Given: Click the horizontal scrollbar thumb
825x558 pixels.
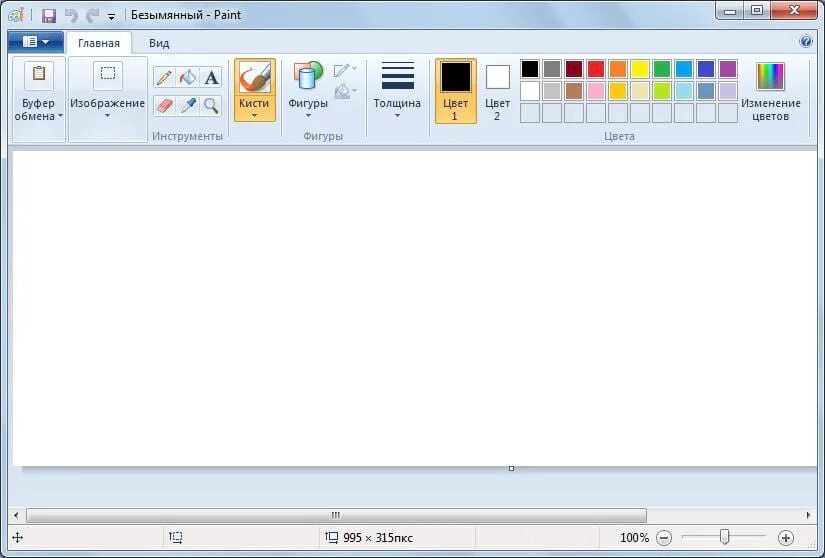Looking at the screenshot, I should 336,515.
